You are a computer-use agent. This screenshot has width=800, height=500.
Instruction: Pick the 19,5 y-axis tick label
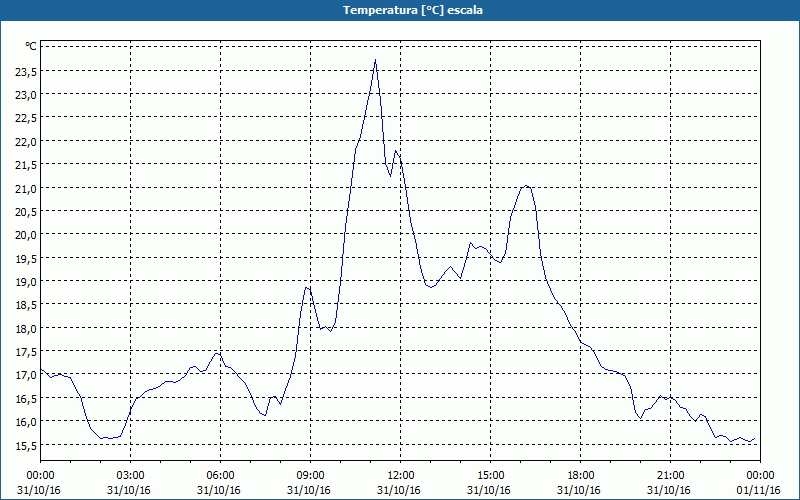(x=26, y=259)
